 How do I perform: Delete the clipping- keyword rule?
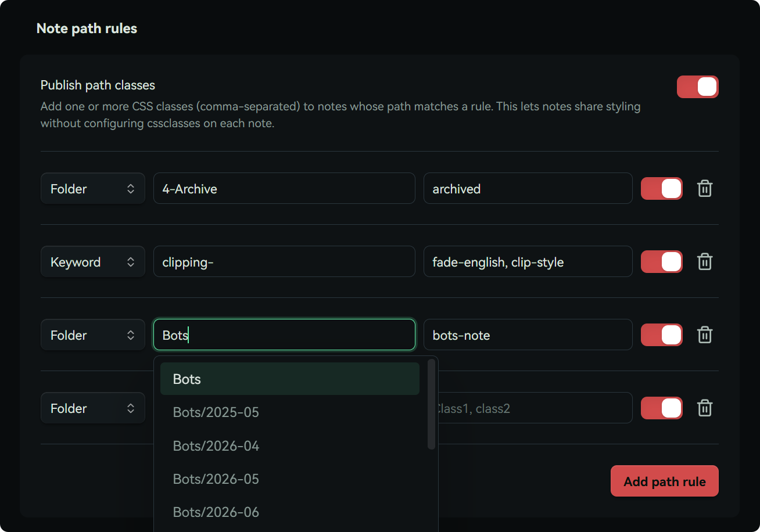(x=705, y=262)
